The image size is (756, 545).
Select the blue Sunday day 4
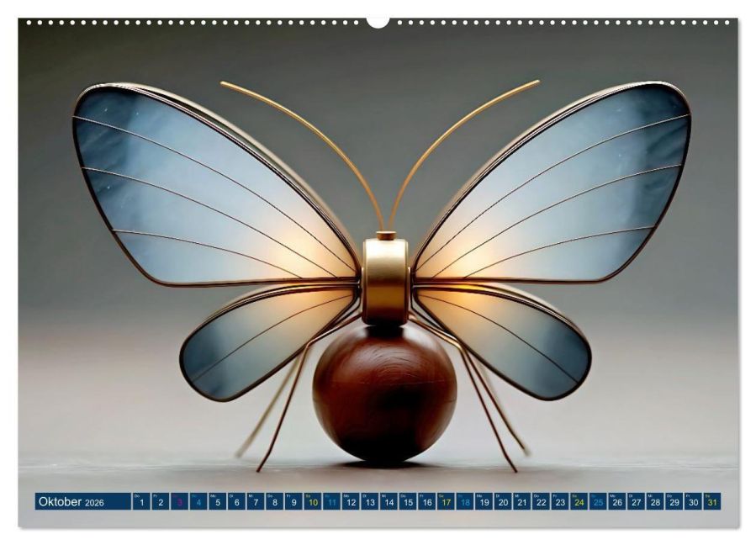(x=198, y=501)
